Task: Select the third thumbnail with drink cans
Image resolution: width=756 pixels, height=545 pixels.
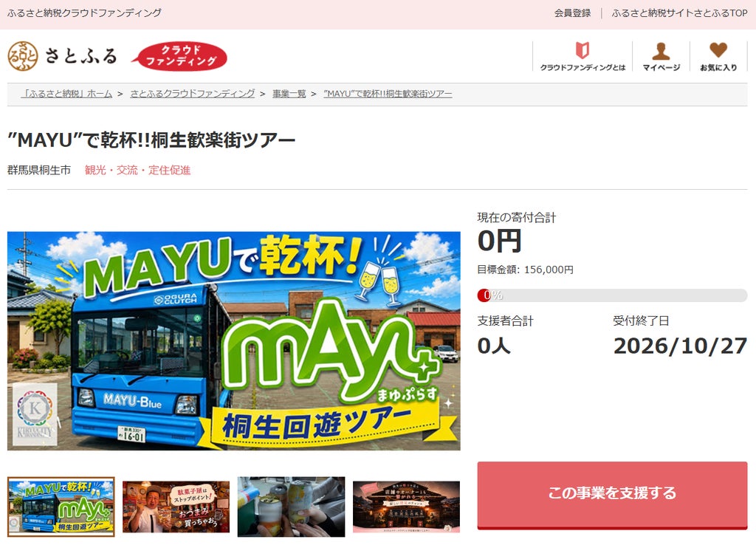Action: tap(291, 507)
